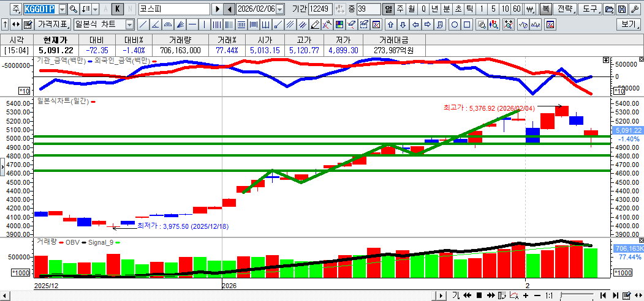Viewport: 644px width, 301px height.
Task: Click the 보기 view button
Action: pos(629,24)
